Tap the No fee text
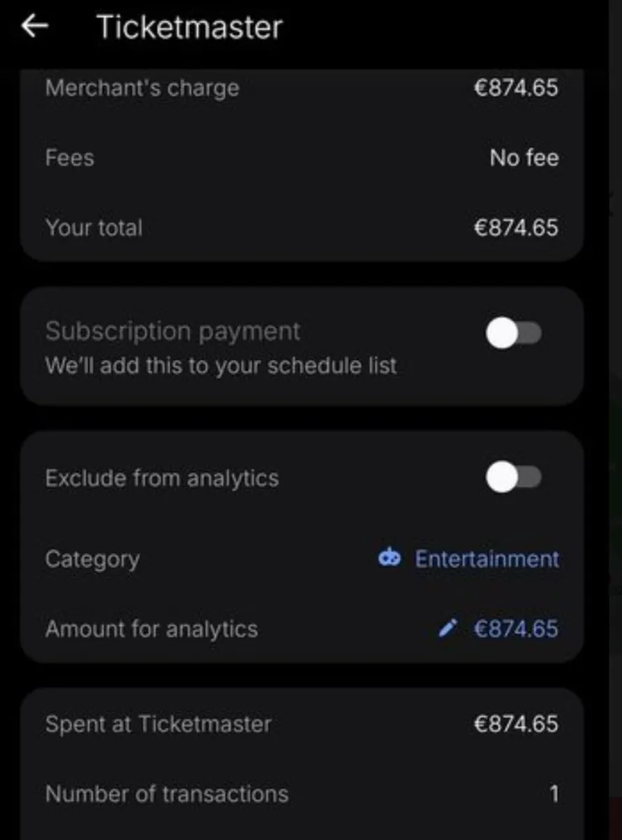The height and width of the screenshot is (840, 622). coord(524,157)
